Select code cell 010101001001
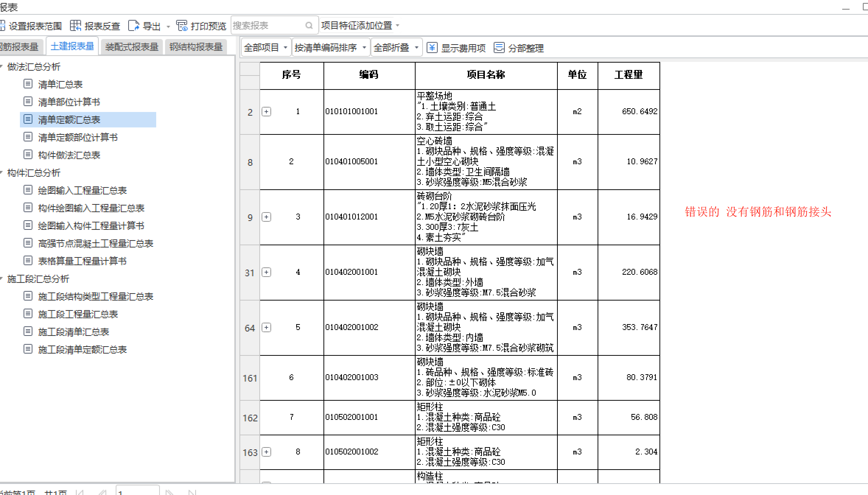868x495 pixels. tap(369, 112)
